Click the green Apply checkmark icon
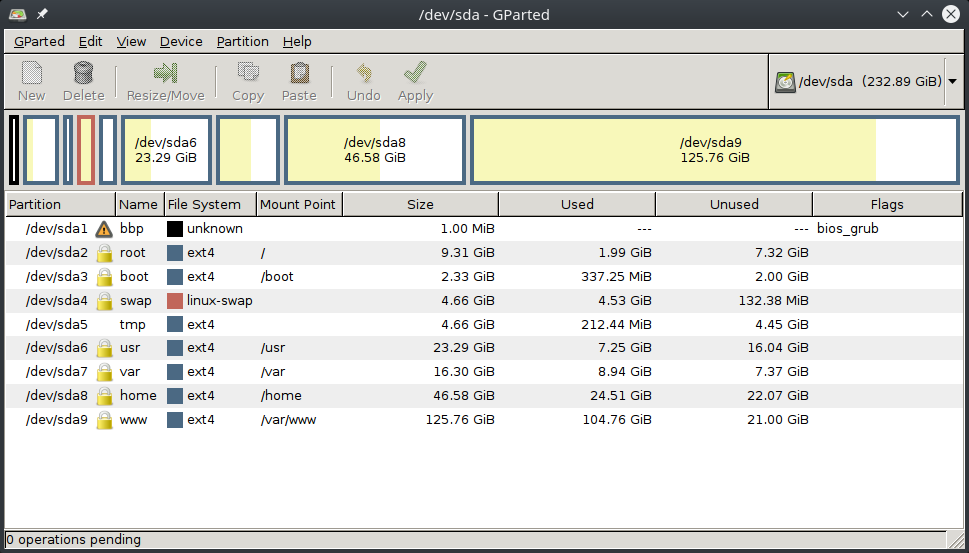The height and width of the screenshot is (553, 969). [415, 74]
